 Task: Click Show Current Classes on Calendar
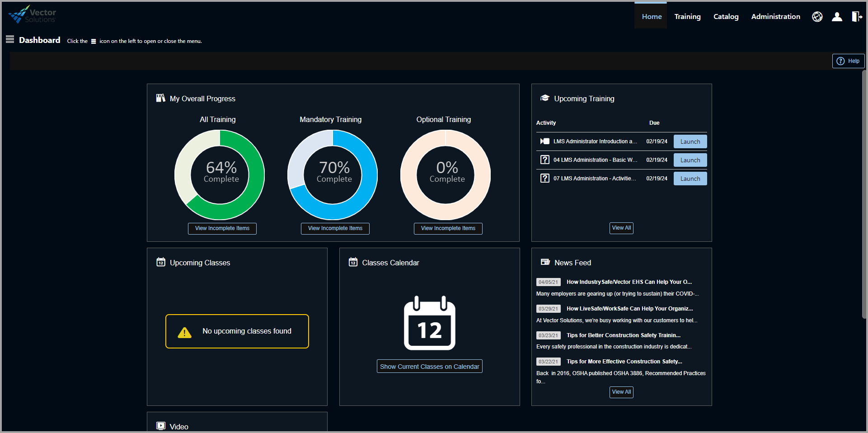pyautogui.click(x=429, y=366)
